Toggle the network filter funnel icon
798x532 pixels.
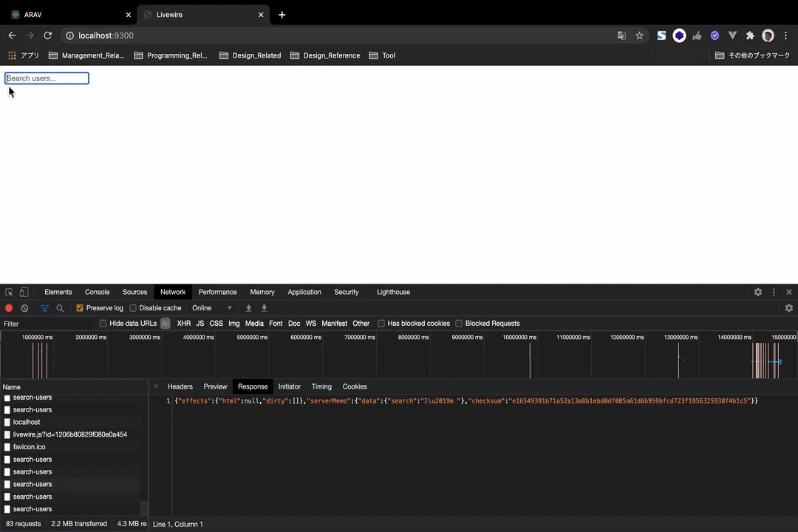pyautogui.click(x=45, y=308)
